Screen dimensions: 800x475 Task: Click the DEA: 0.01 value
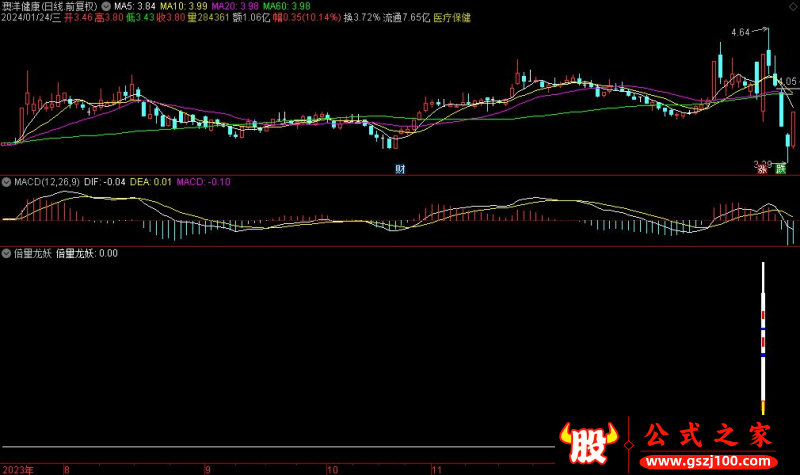(x=151, y=182)
